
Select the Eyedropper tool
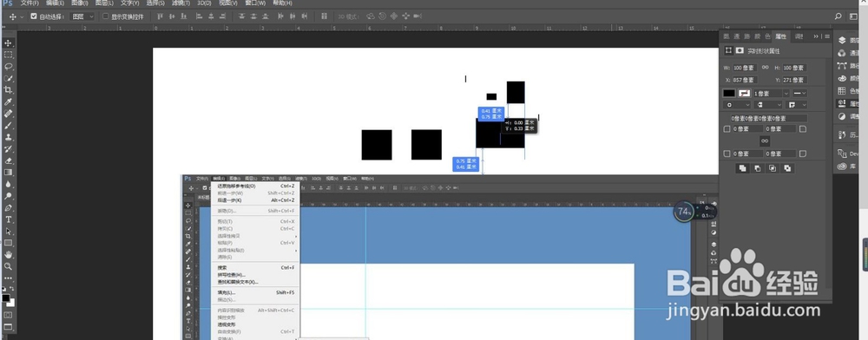click(x=9, y=102)
